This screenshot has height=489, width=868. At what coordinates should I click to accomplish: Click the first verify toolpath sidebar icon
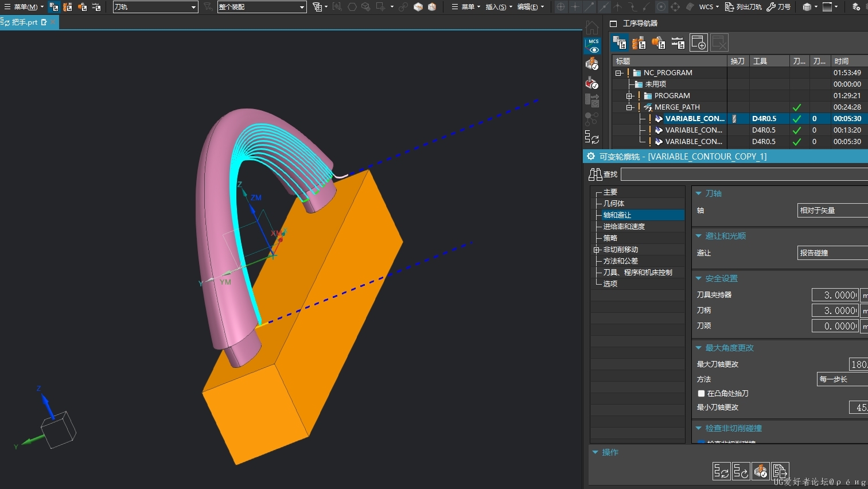[592, 64]
